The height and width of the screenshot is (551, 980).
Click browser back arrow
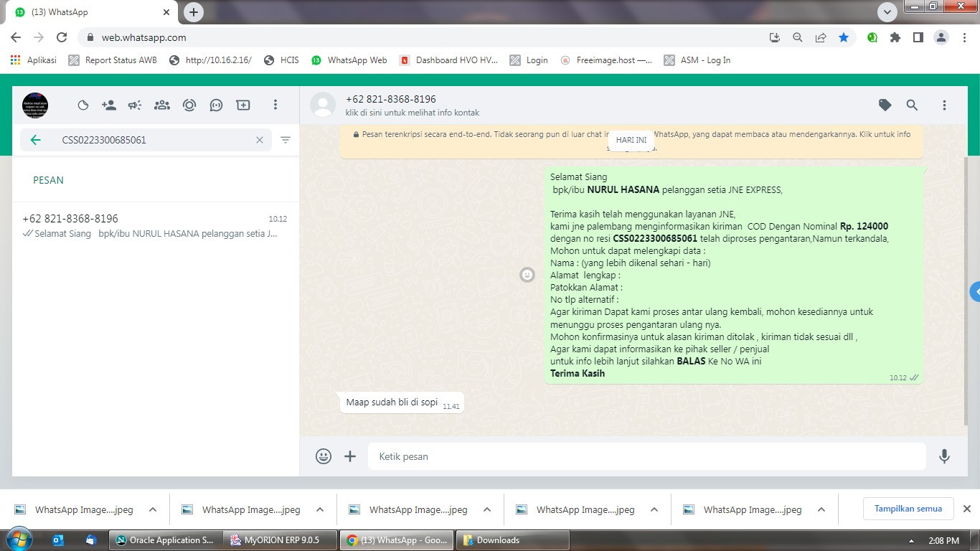16,37
